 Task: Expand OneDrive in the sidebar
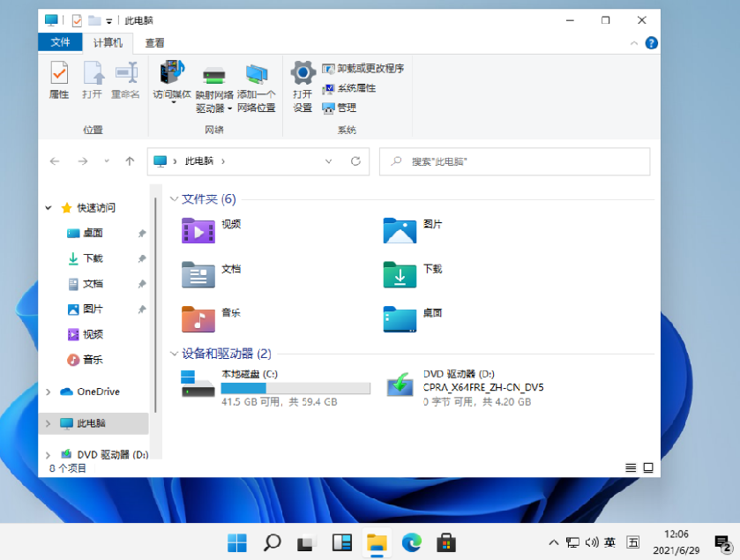49,392
